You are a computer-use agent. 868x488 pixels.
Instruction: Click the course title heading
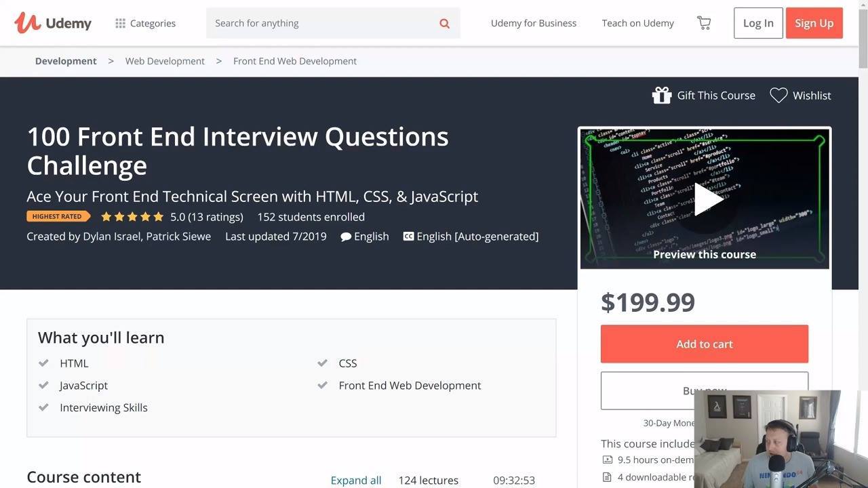[237, 150]
